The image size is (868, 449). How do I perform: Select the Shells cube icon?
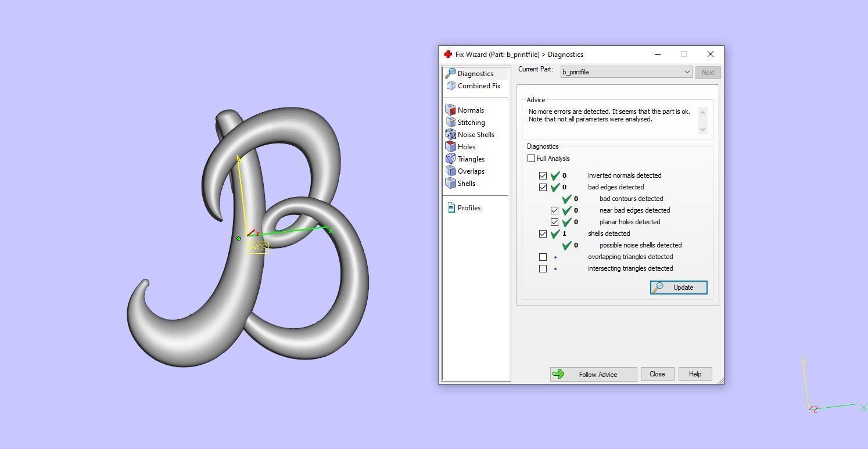pos(450,183)
